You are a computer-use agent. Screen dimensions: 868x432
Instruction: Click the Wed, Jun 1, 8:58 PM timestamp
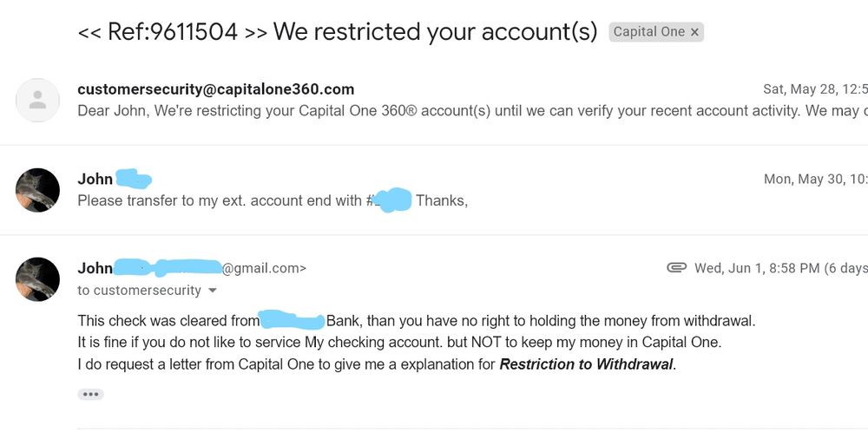pyautogui.click(x=757, y=268)
